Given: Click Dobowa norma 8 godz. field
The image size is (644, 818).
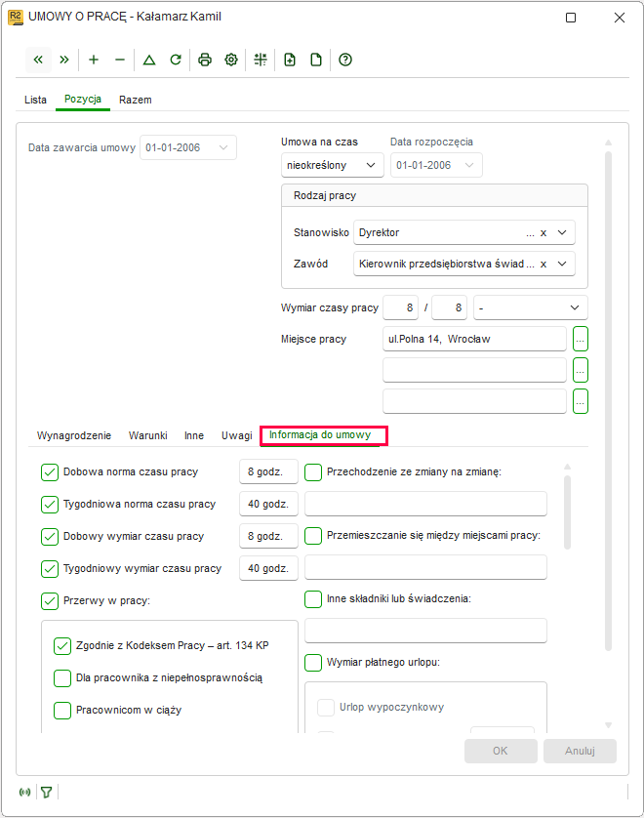Looking at the screenshot, I should [268, 472].
